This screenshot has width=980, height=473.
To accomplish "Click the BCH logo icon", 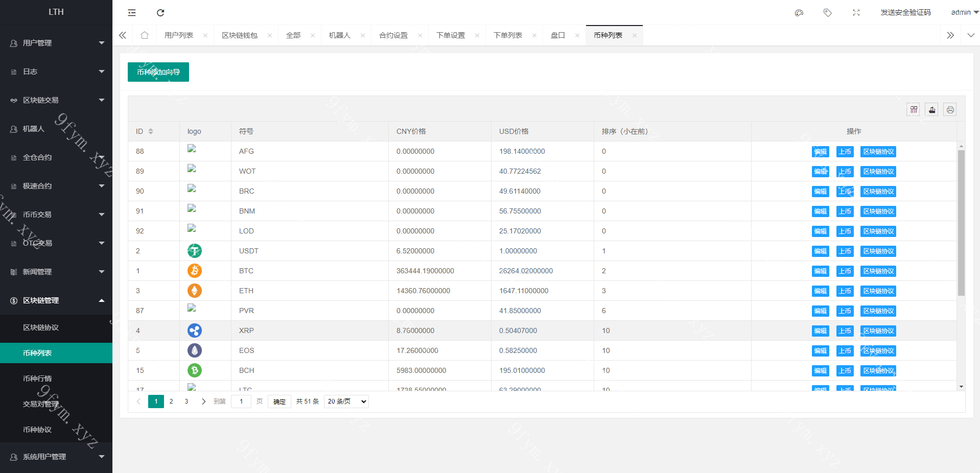I will (194, 370).
